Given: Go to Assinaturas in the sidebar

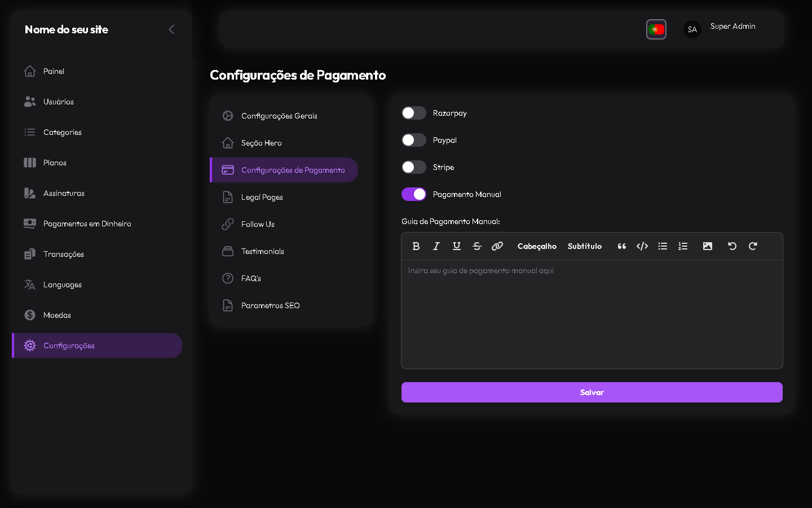Looking at the screenshot, I should click(64, 193).
